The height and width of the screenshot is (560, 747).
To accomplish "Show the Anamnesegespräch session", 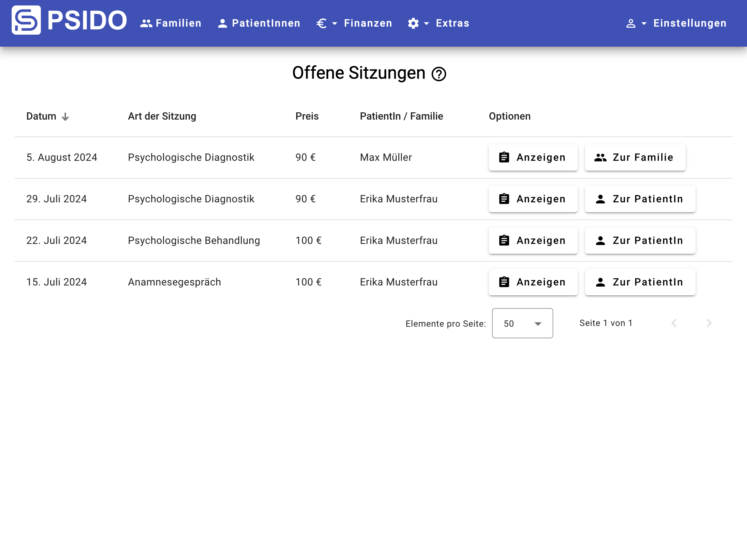I will 533,282.
